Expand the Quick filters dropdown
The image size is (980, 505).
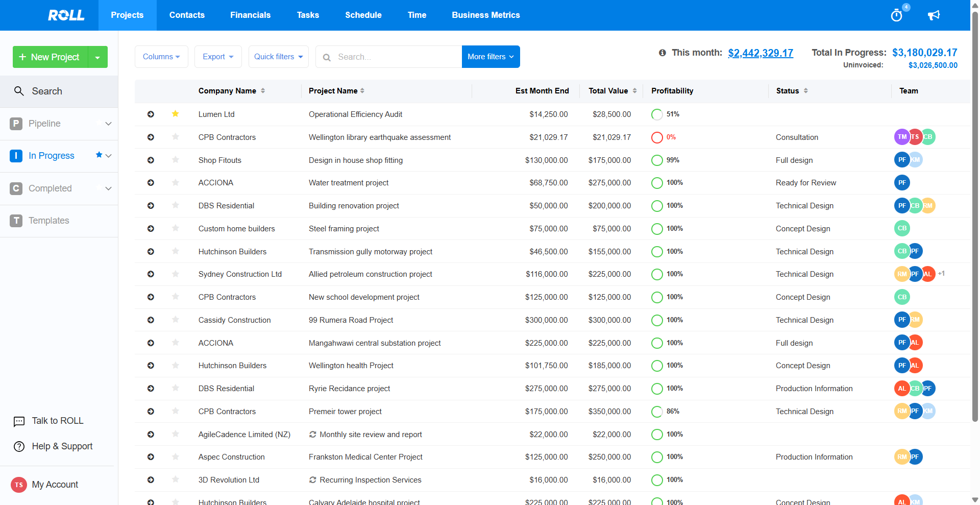tap(279, 57)
